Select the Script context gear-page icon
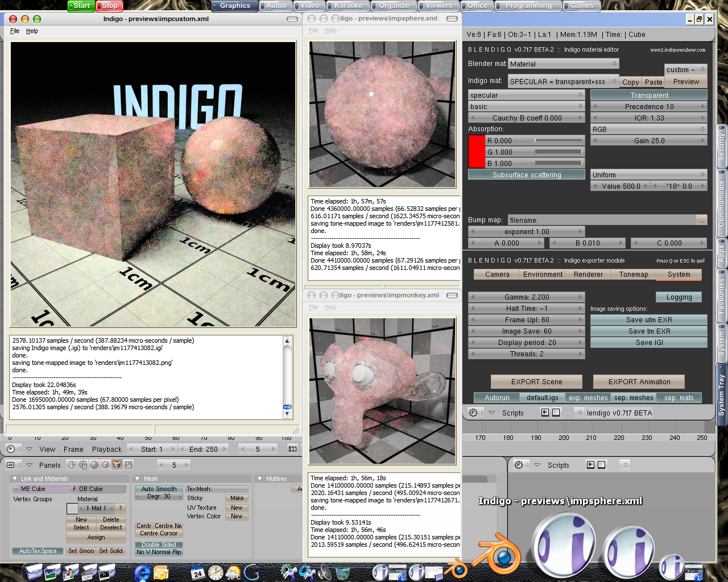 (83, 465)
